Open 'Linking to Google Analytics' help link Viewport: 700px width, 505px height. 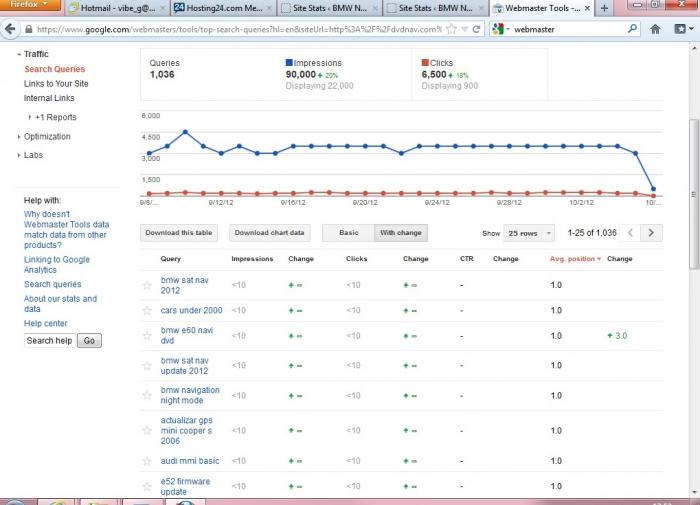(x=57, y=265)
